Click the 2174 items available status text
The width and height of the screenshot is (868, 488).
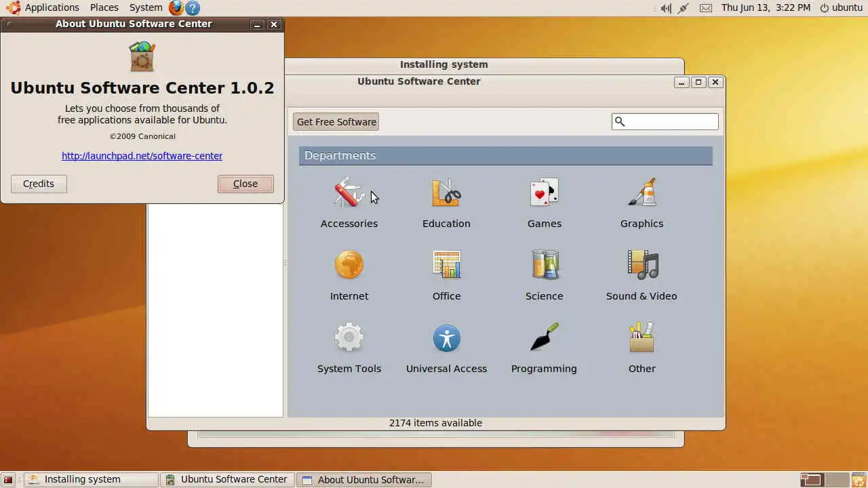[x=435, y=423]
